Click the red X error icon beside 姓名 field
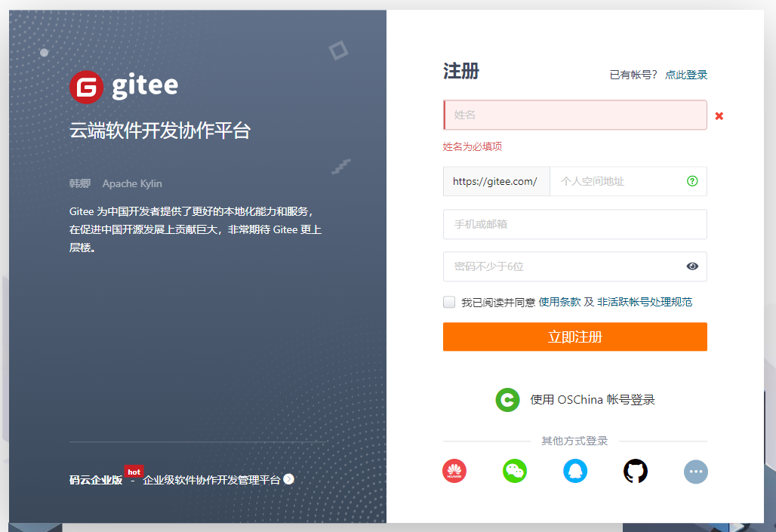The width and height of the screenshot is (776, 532). [719, 115]
